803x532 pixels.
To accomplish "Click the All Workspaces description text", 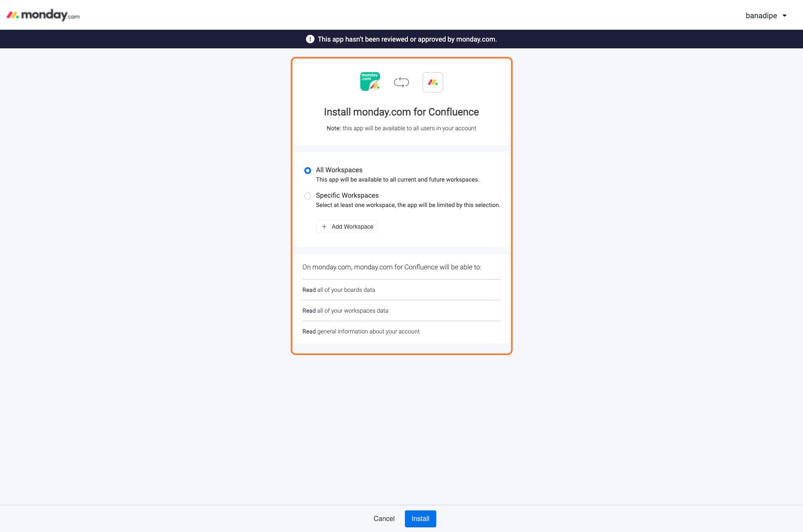I will [398, 179].
